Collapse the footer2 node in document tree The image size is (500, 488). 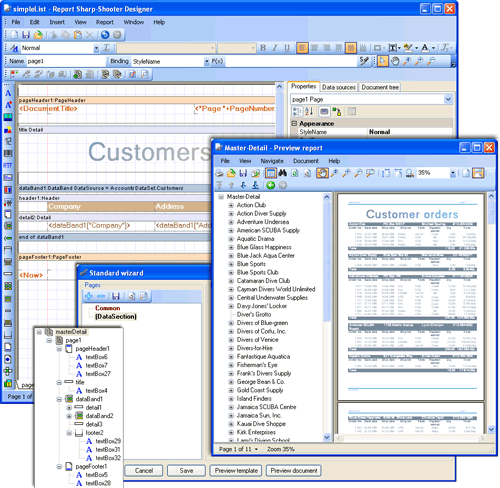pos(69,433)
